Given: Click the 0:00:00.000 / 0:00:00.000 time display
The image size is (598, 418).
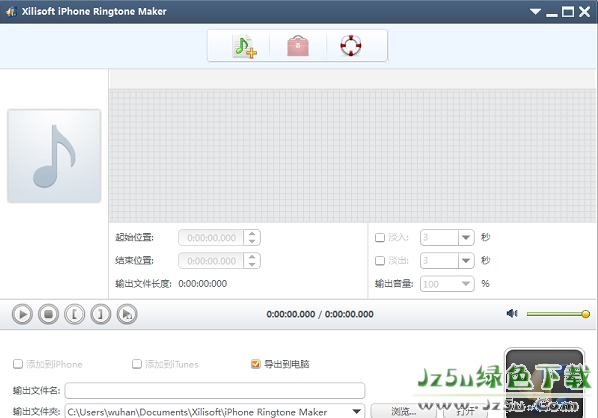Looking at the screenshot, I should 320,314.
